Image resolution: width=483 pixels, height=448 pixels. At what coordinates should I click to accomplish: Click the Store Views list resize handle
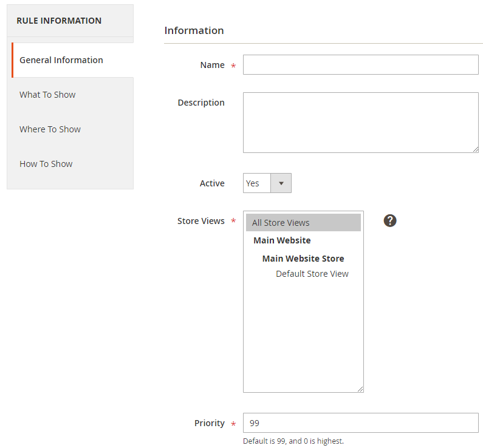point(360,389)
